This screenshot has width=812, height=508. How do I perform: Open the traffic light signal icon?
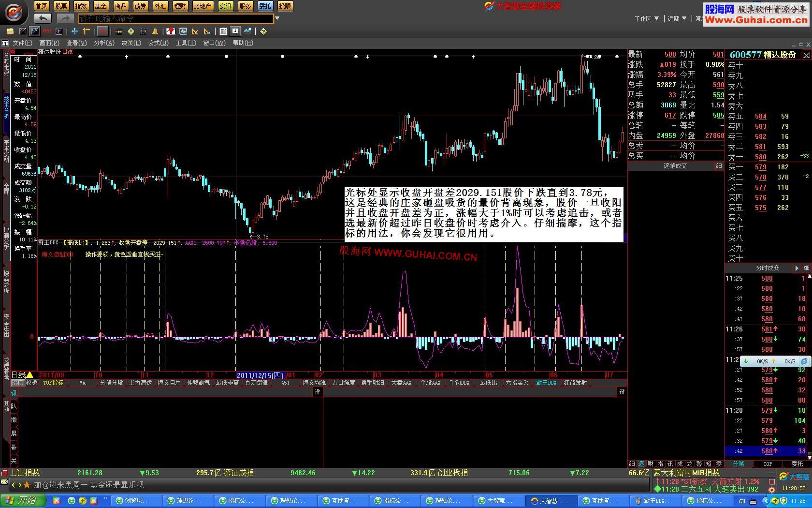(118, 31)
